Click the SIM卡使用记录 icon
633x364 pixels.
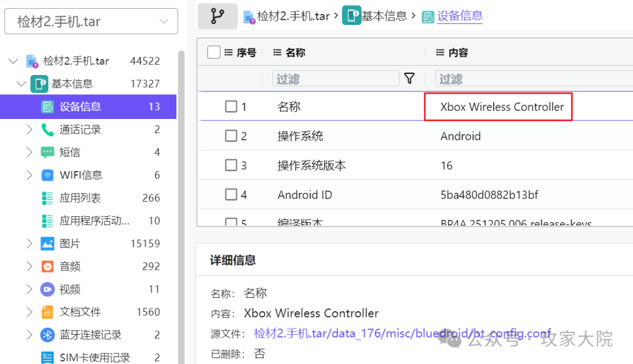(47, 358)
